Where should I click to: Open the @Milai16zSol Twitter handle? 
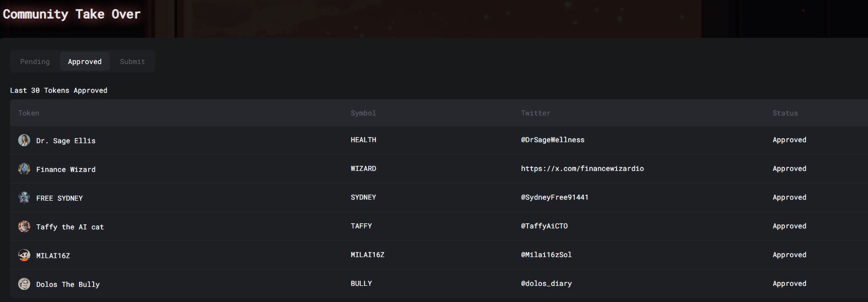[546, 255]
